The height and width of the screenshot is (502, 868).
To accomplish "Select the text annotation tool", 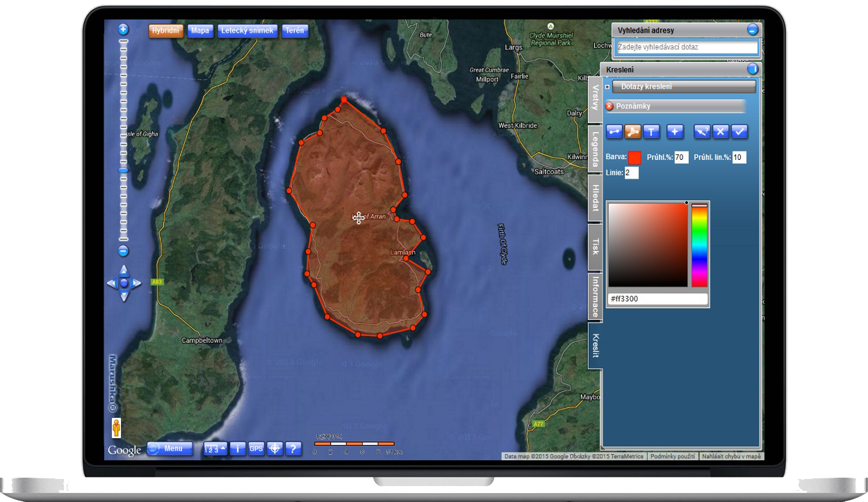I will coord(650,131).
